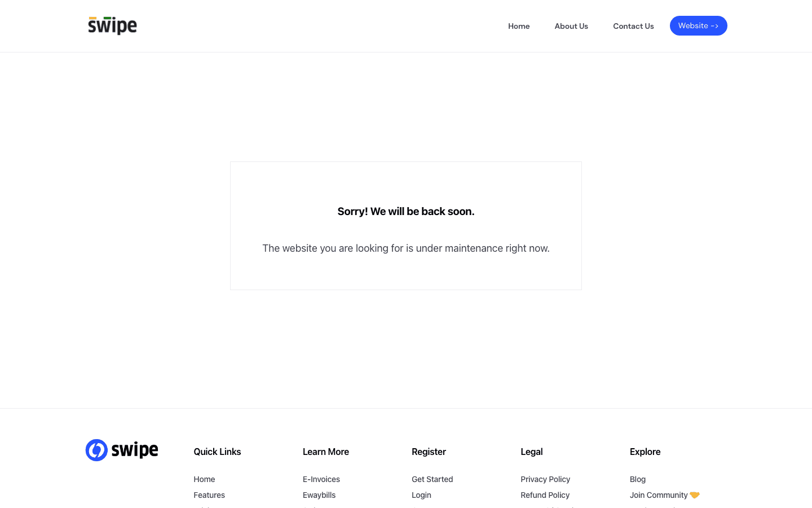Open the Ewaybills footer link

(319, 495)
